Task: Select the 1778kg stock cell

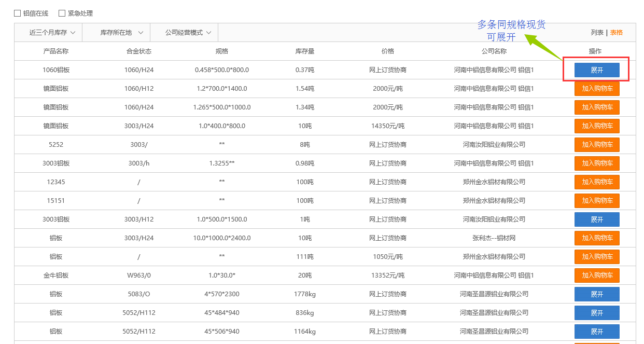Action: tap(305, 294)
